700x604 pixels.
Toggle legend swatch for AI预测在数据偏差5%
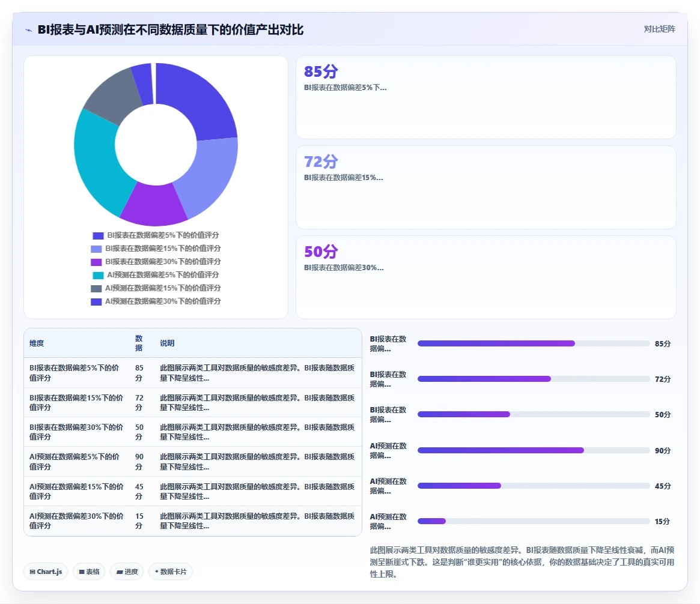click(x=98, y=275)
